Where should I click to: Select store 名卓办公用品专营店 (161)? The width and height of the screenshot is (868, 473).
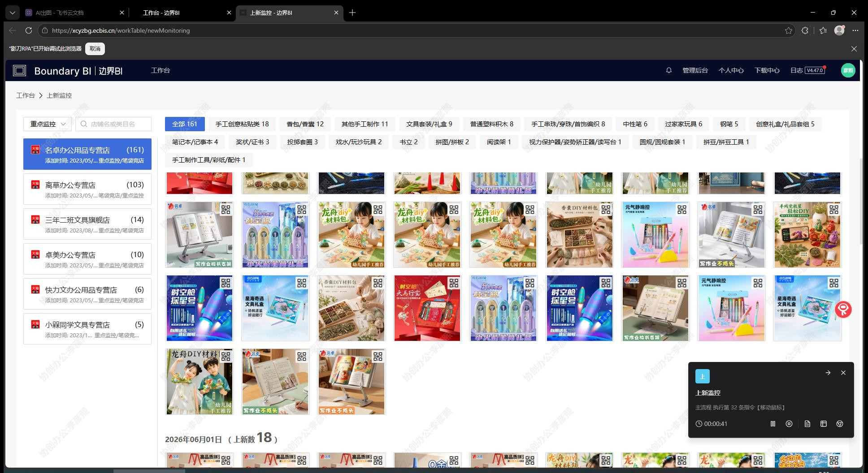tap(87, 154)
